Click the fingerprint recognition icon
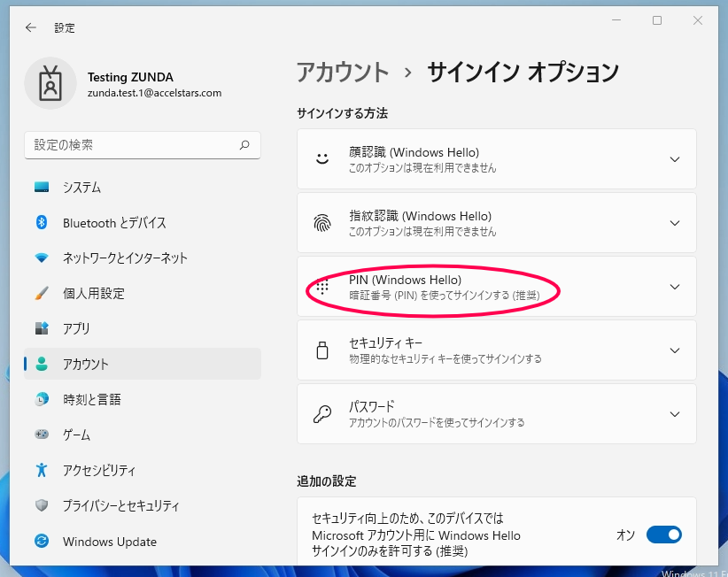 tap(322, 223)
